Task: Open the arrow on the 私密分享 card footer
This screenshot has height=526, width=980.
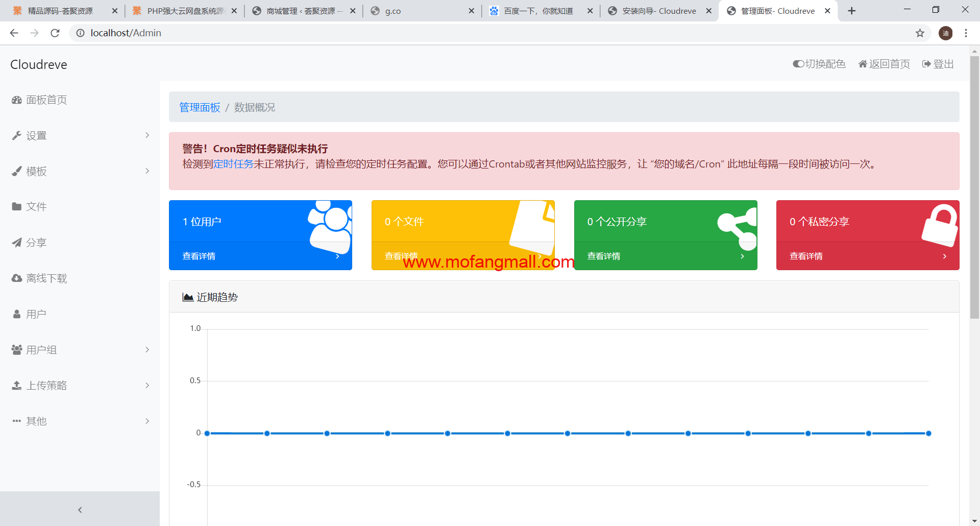Action: [x=945, y=256]
